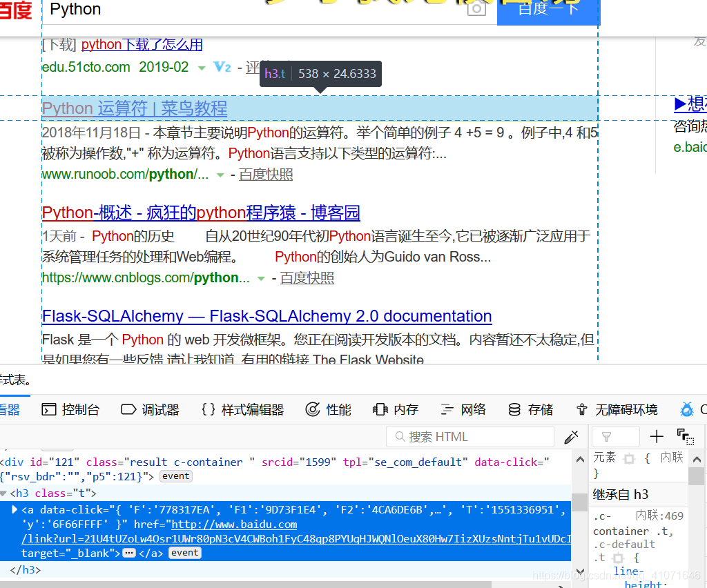Click the blue bug icon in devtools tabs
This screenshot has height=588, width=707.
687,409
